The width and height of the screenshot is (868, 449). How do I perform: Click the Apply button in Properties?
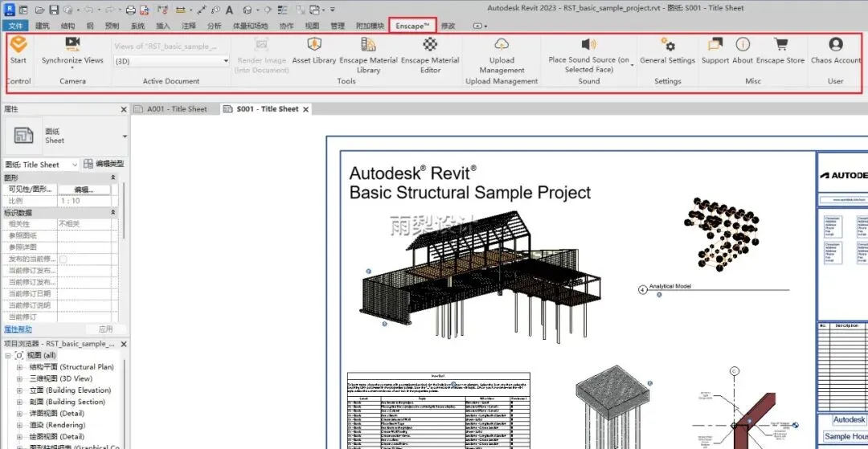click(x=106, y=329)
